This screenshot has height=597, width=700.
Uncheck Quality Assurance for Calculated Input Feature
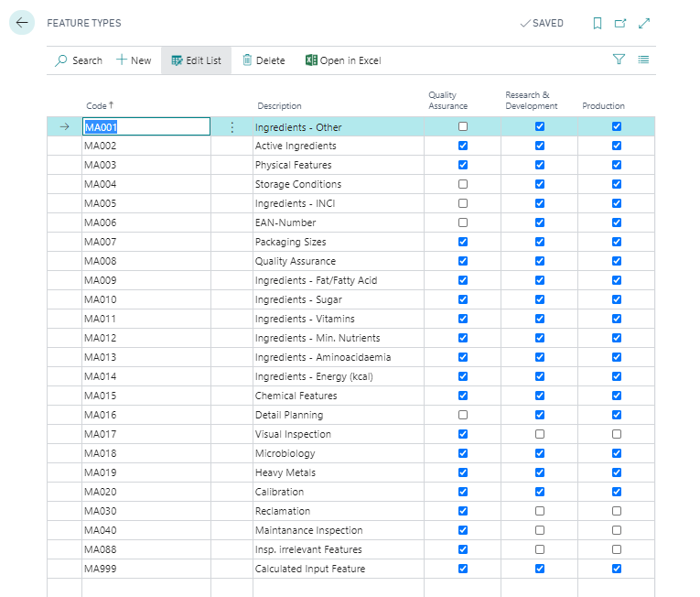(x=463, y=569)
